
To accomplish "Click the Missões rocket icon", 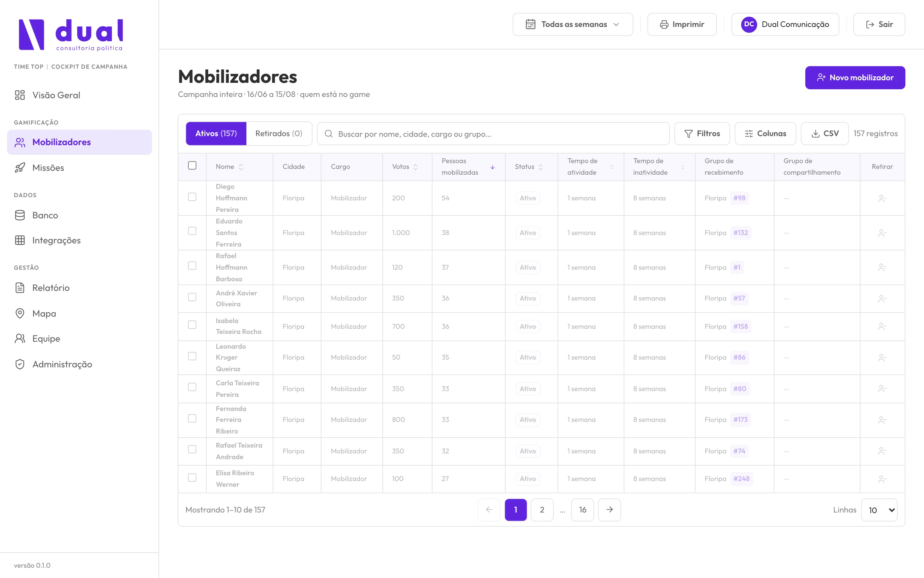I will click(20, 167).
